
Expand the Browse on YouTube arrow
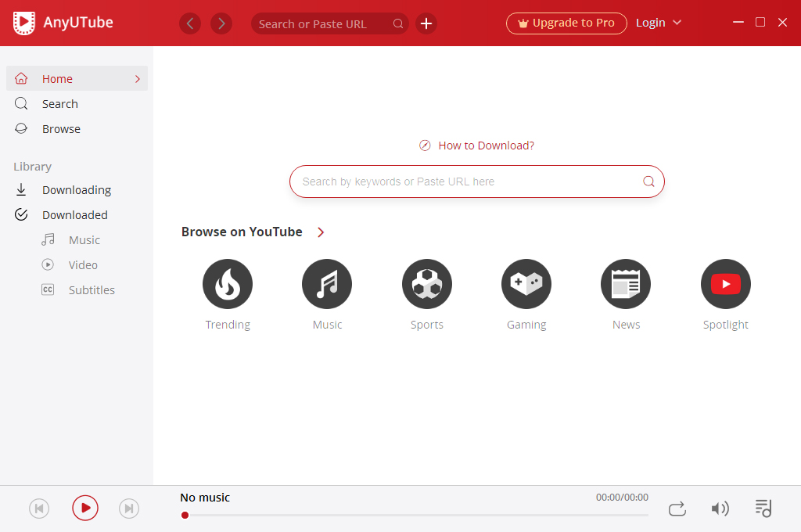(x=321, y=232)
